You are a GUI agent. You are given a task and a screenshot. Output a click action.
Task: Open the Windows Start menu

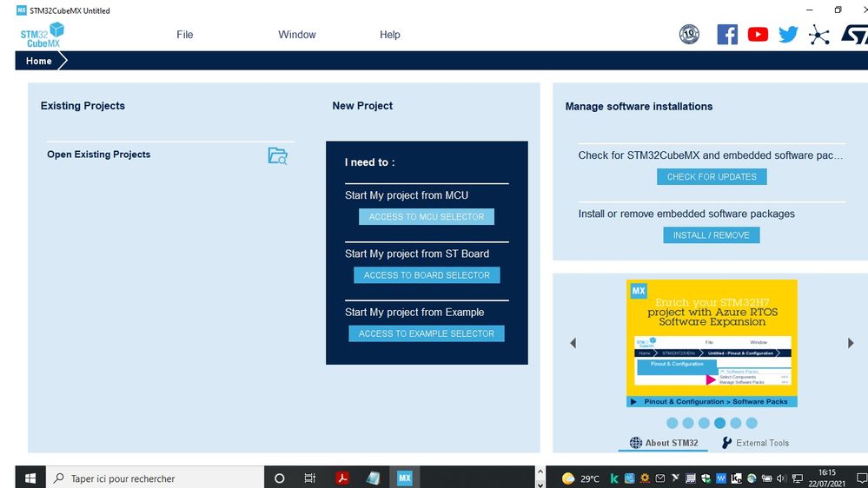30,478
